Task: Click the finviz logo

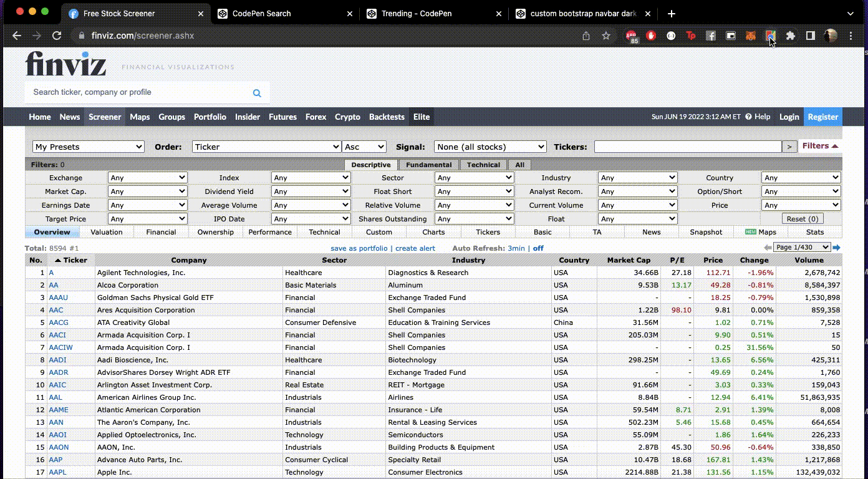Action: [65, 64]
